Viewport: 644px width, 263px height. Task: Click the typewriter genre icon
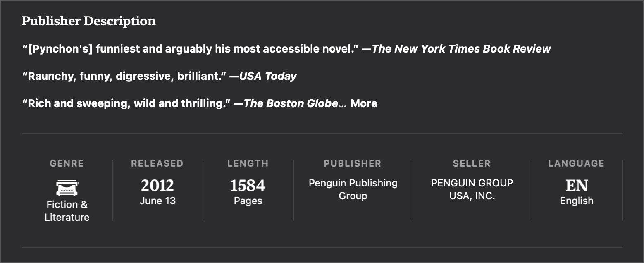(67, 188)
